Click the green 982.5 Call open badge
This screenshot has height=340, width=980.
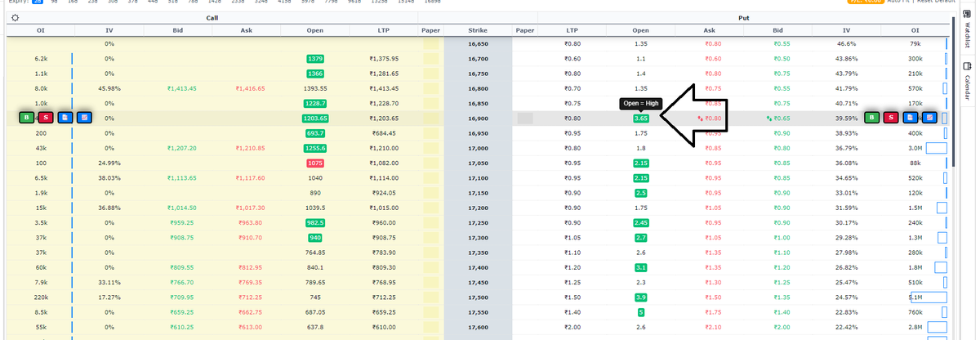coord(315,222)
